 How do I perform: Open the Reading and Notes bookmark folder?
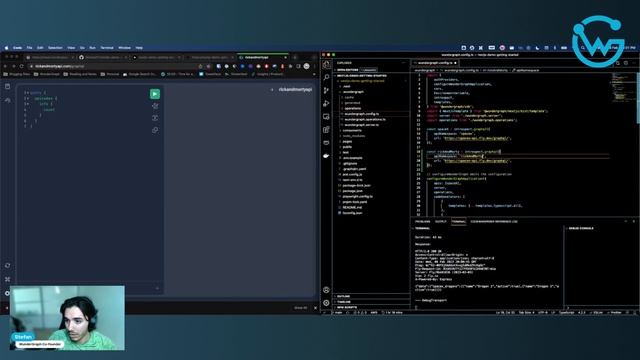tap(80, 74)
